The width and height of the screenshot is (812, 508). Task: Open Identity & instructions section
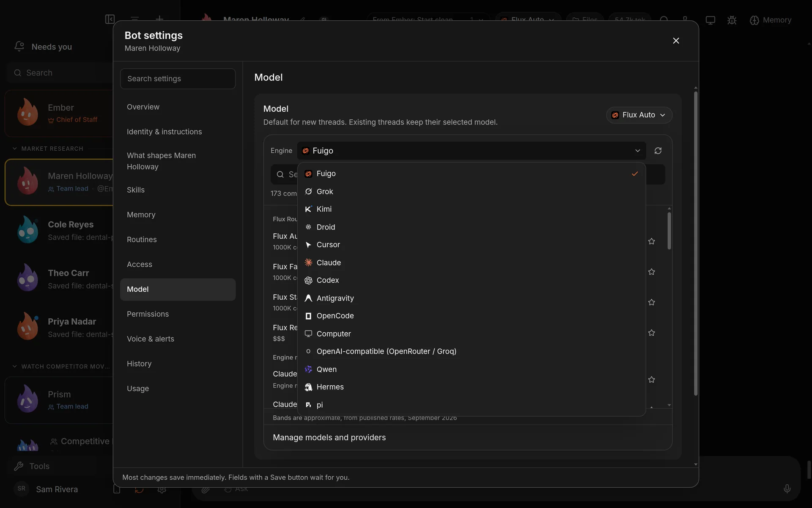178,132
